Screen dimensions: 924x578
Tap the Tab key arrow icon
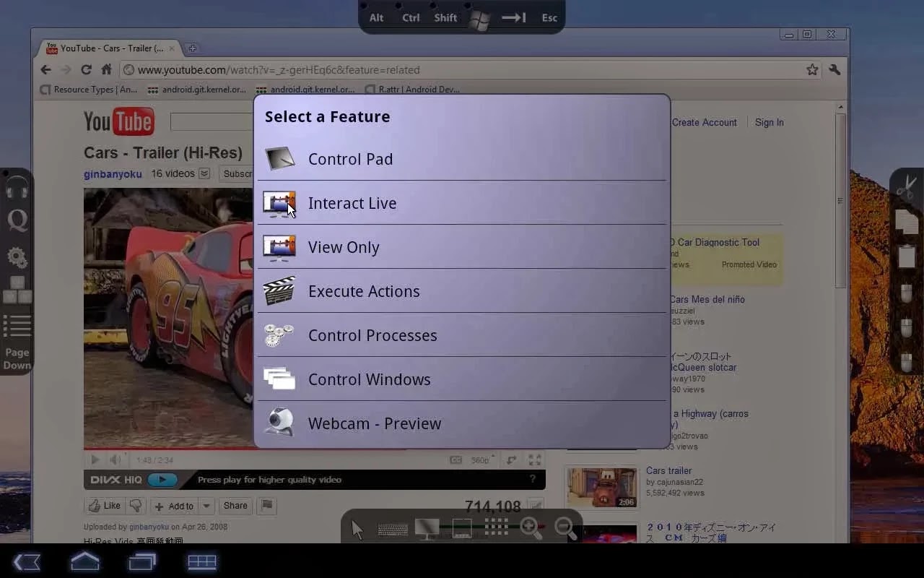(x=514, y=17)
